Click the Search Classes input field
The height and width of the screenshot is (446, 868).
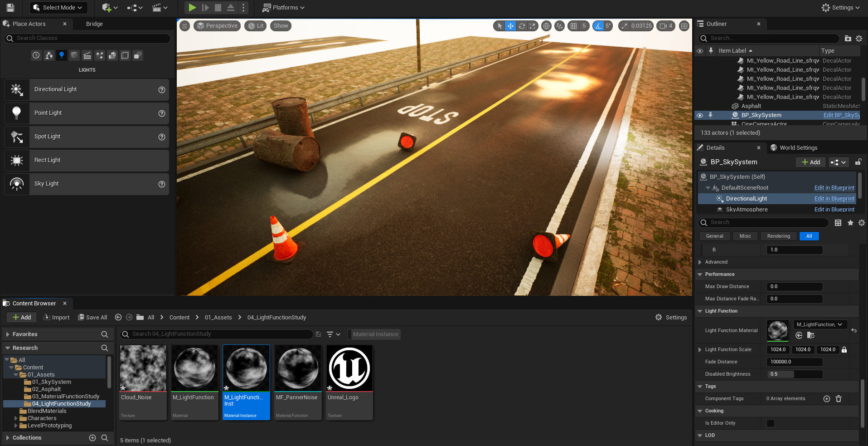pos(87,38)
